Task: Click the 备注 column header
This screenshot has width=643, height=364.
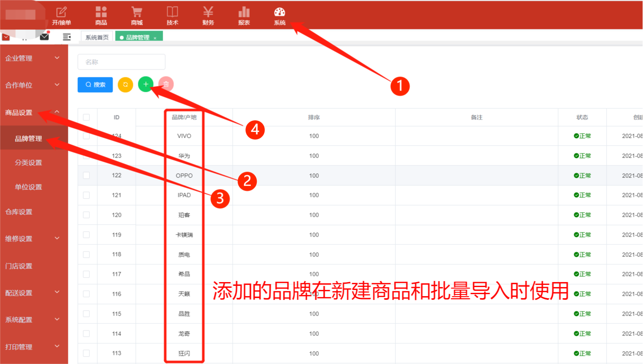Action: (477, 117)
